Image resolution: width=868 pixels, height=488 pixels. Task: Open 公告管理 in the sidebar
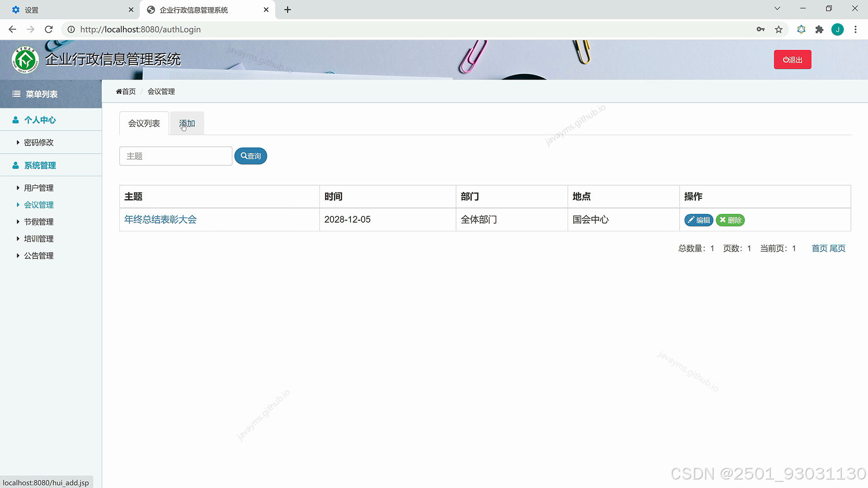[x=38, y=256]
